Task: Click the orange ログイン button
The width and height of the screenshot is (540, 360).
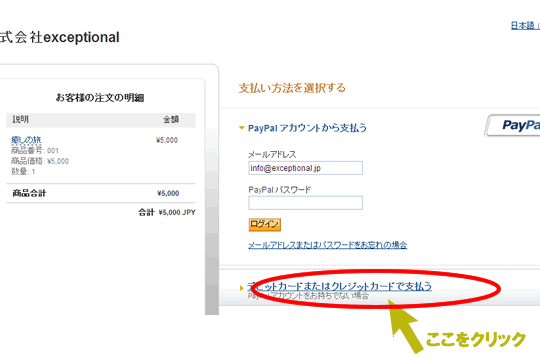Action: 264,224
